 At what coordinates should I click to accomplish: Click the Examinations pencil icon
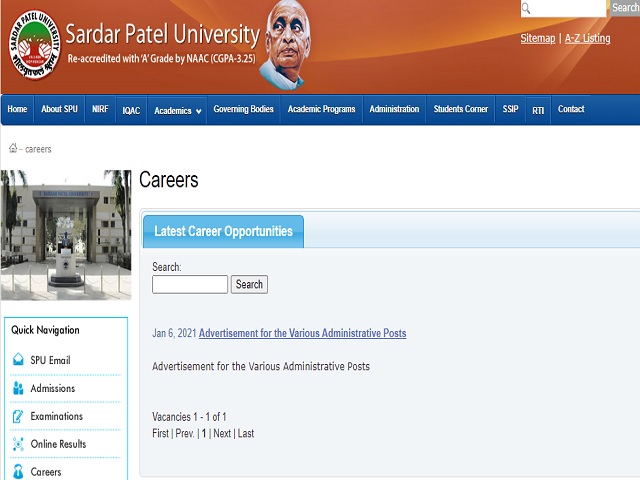(18, 416)
